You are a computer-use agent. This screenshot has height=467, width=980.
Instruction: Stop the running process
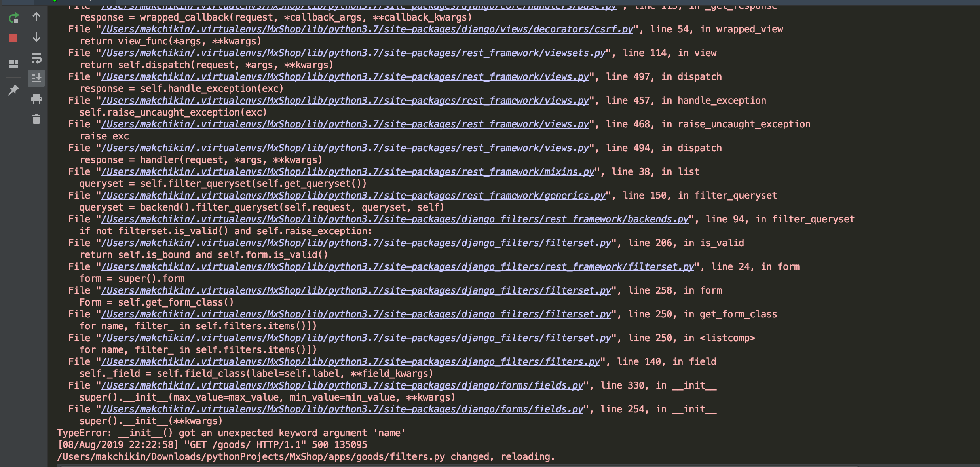point(13,38)
